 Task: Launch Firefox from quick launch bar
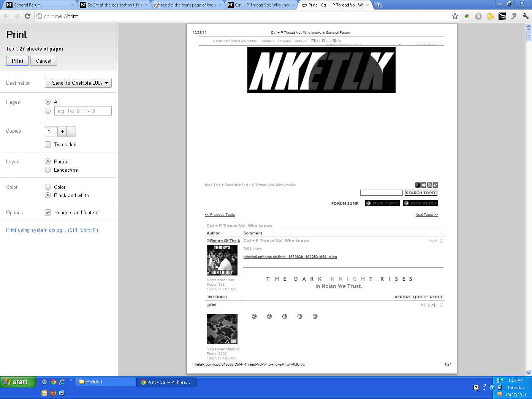coord(53,393)
